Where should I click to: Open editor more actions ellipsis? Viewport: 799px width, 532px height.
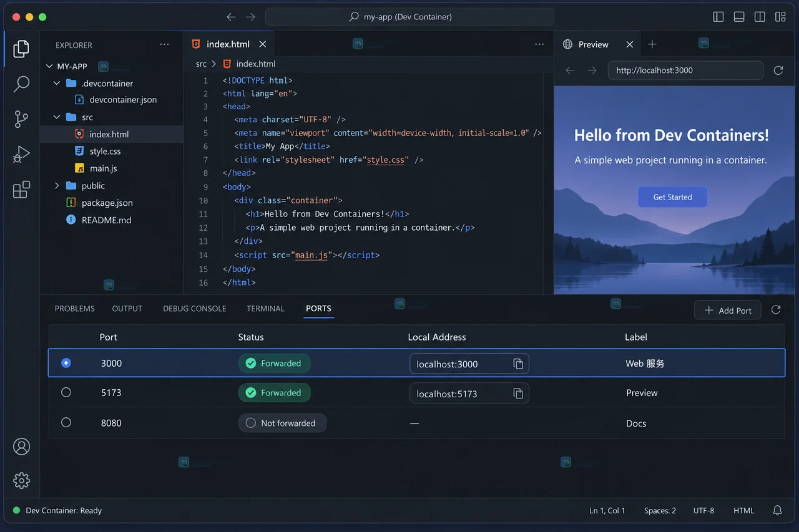pyautogui.click(x=539, y=44)
